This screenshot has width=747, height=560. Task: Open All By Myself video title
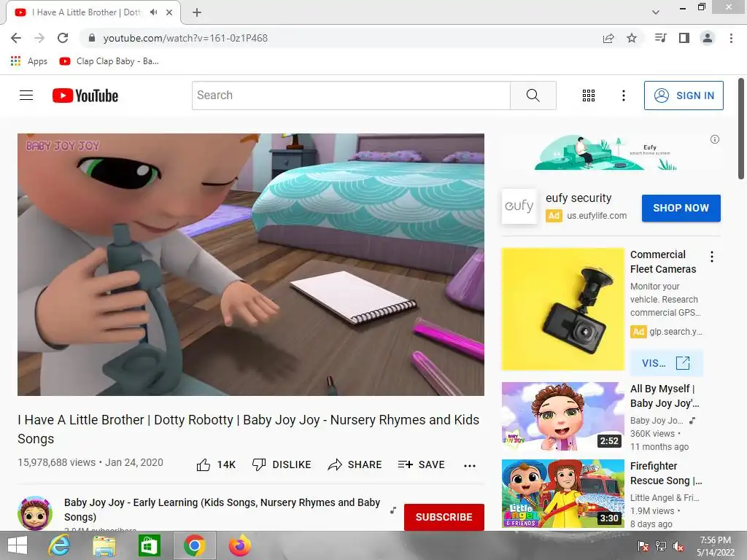click(x=665, y=396)
